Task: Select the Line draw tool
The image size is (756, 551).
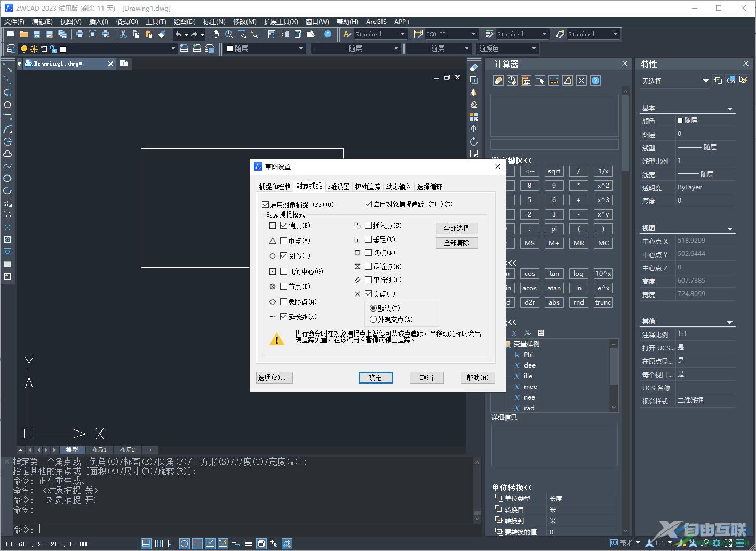Action: [x=7, y=68]
